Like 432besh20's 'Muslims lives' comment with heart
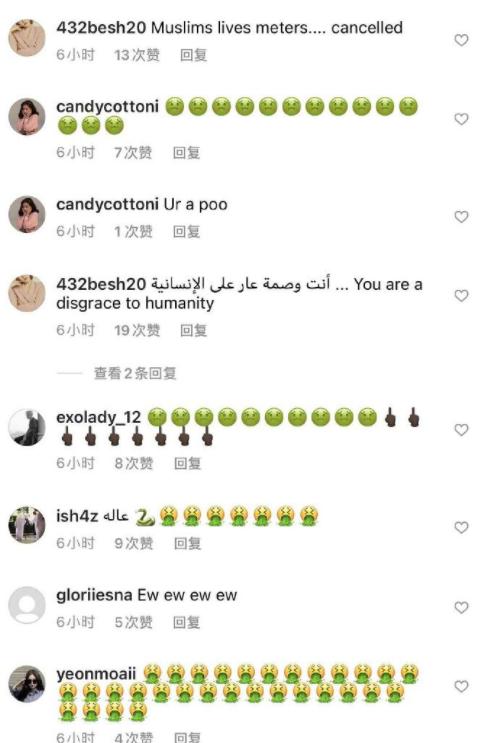Viewport: 489px width, 743px height. coord(461,40)
